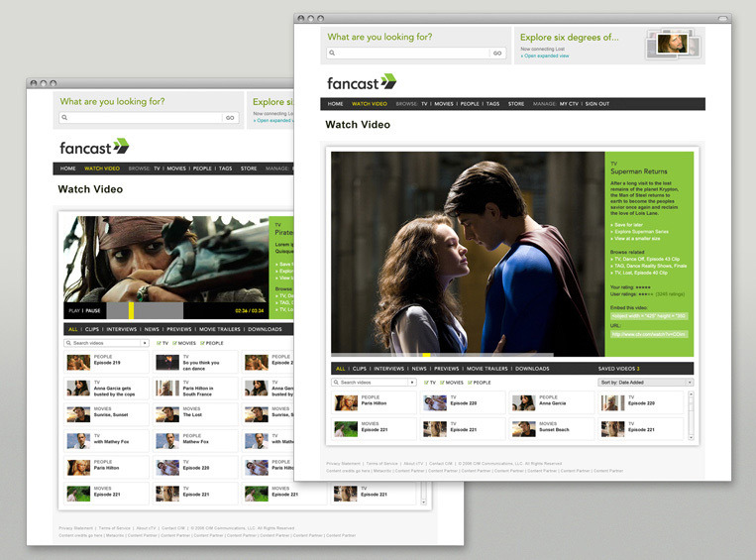Click magnifier icon in back window's top search box
This screenshot has height=560, width=756.
click(64, 118)
